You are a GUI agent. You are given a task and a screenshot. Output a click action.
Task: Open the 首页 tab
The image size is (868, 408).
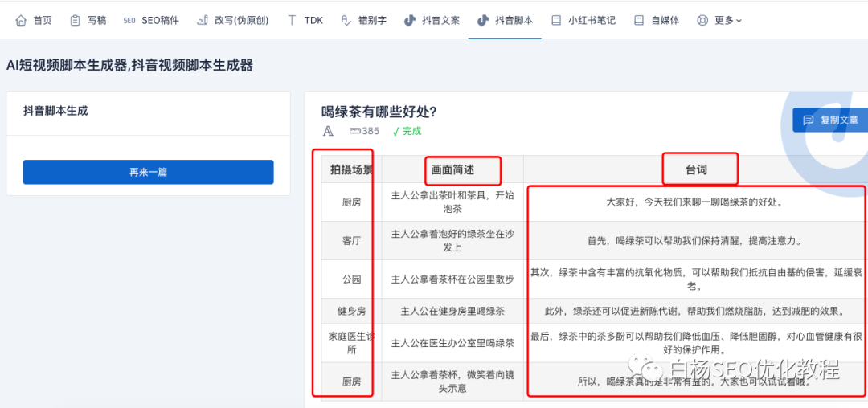[35, 21]
